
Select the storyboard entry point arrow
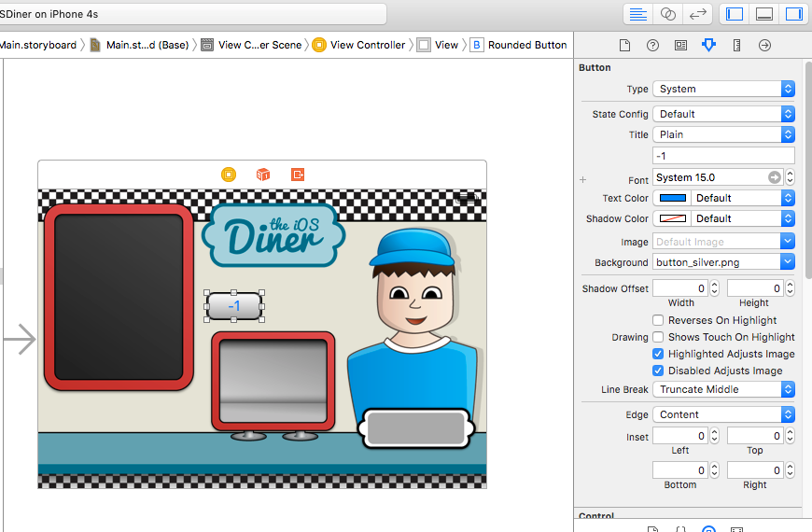[x=20, y=340]
